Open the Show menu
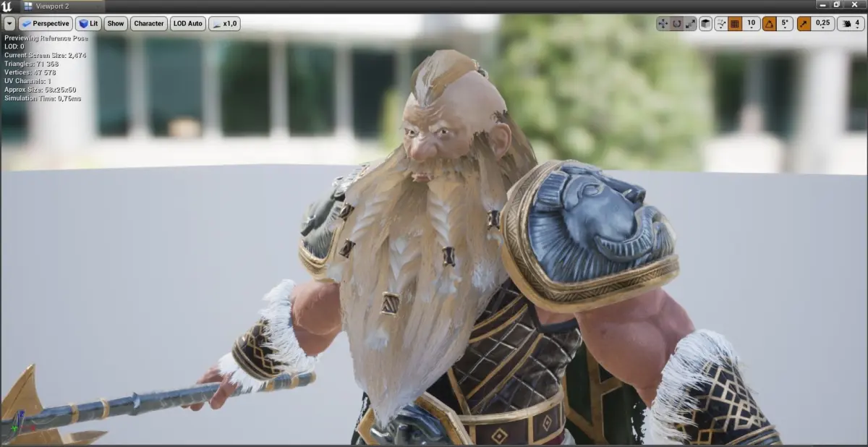The width and height of the screenshot is (868, 447). coord(116,24)
